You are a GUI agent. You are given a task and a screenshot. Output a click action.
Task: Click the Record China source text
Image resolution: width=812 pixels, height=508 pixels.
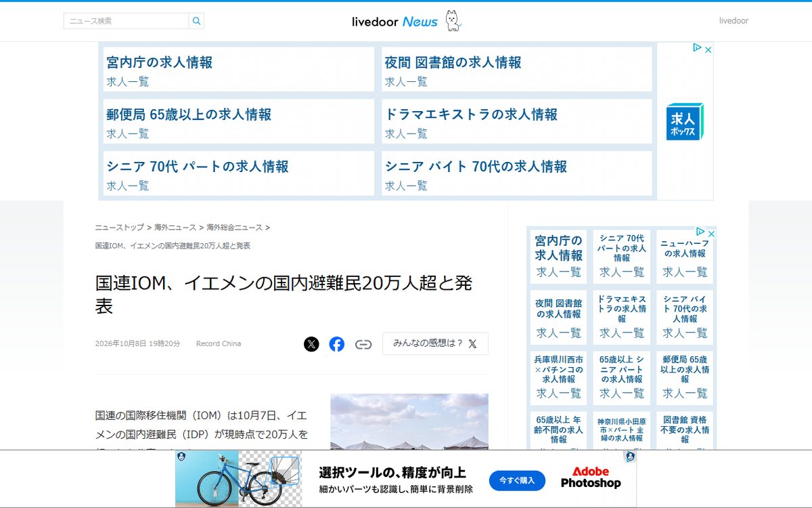(219, 344)
